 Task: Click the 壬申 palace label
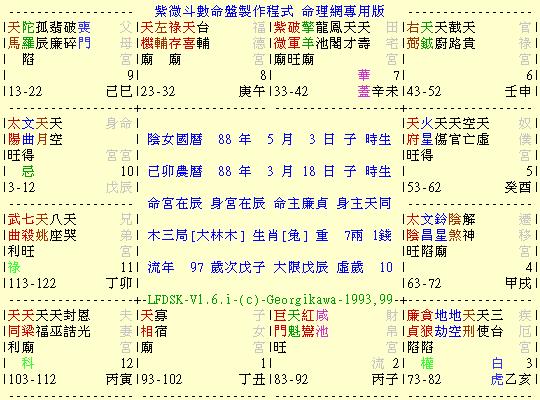click(x=518, y=91)
